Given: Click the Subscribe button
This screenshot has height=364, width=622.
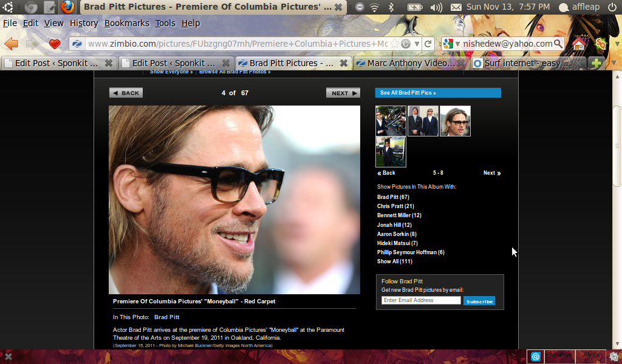Looking at the screenshot, I should click(x=479, y=301).
